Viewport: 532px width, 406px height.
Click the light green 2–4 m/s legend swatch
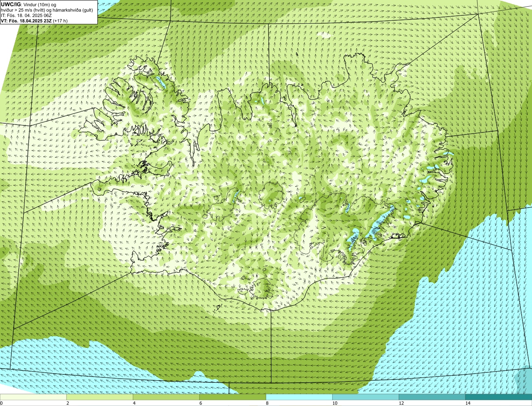tap(100, 397)
